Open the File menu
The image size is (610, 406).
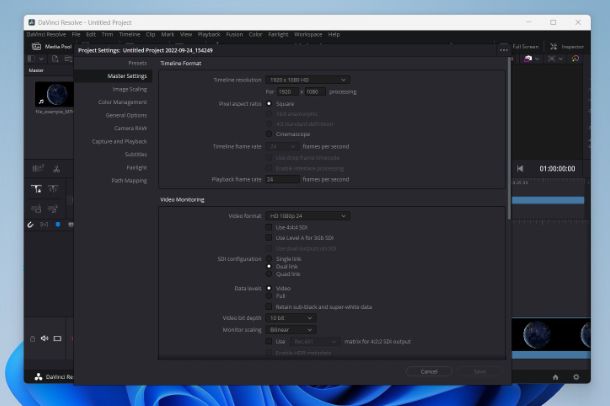(76, 35)
